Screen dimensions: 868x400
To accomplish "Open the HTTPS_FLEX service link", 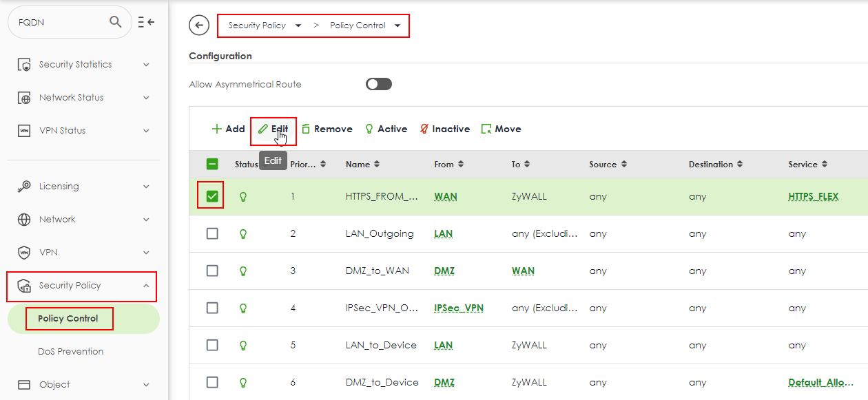I will tap(813, 196).
